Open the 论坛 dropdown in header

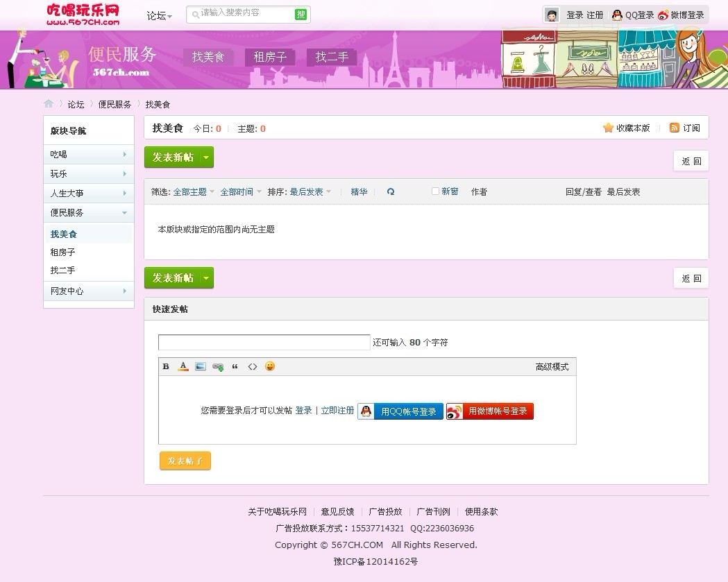159,16
